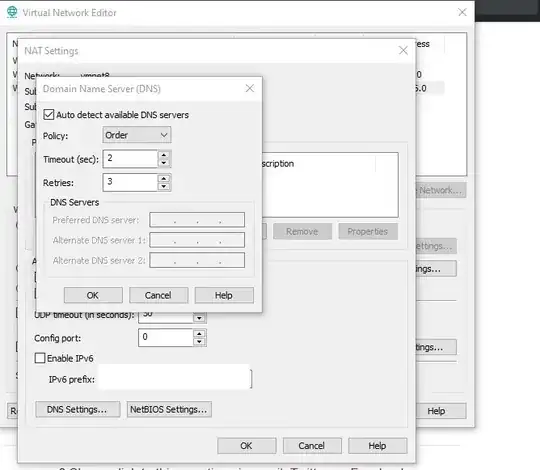540x470 pixels.
Task: Increase the Timeout value with up arrow
Action: (164, 155)
